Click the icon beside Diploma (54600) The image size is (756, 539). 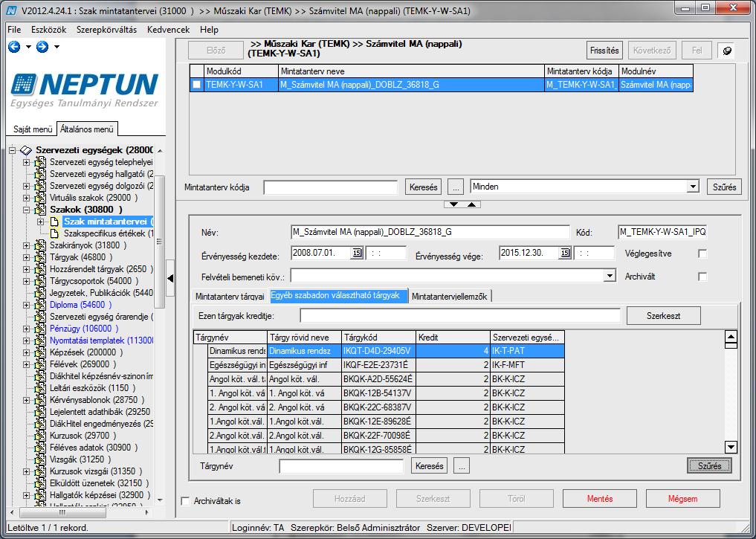40,305
